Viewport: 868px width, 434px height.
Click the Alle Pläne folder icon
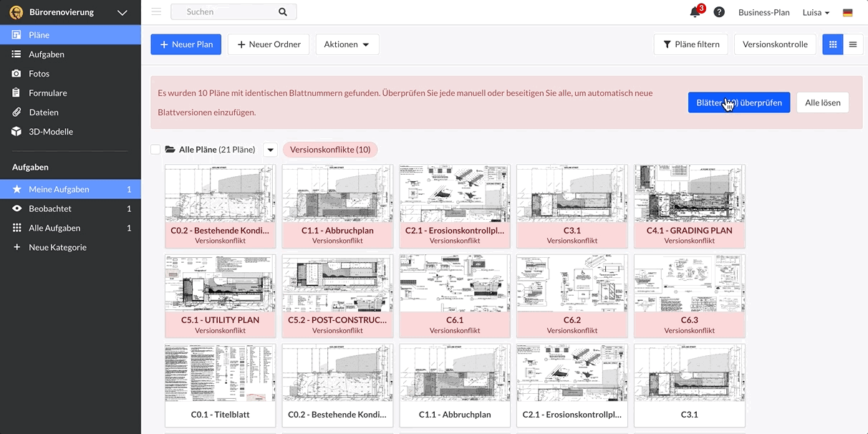pos(170,150)
